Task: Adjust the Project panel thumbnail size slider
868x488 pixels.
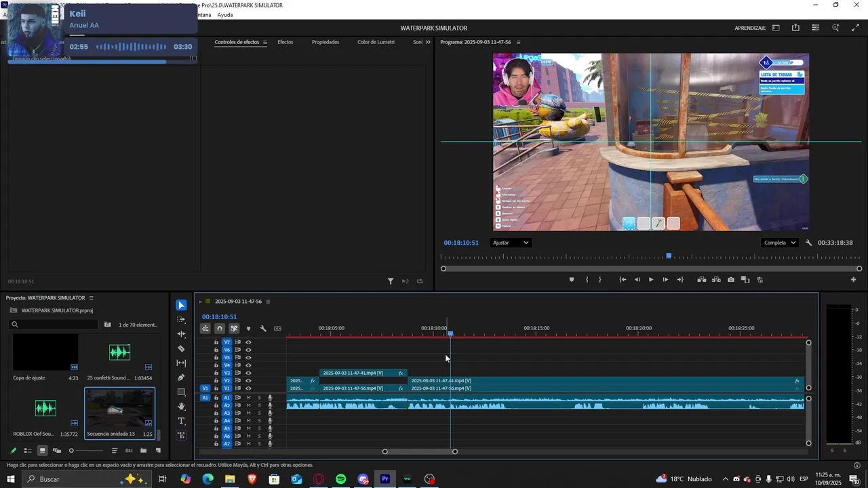Action: pos(87,451)
